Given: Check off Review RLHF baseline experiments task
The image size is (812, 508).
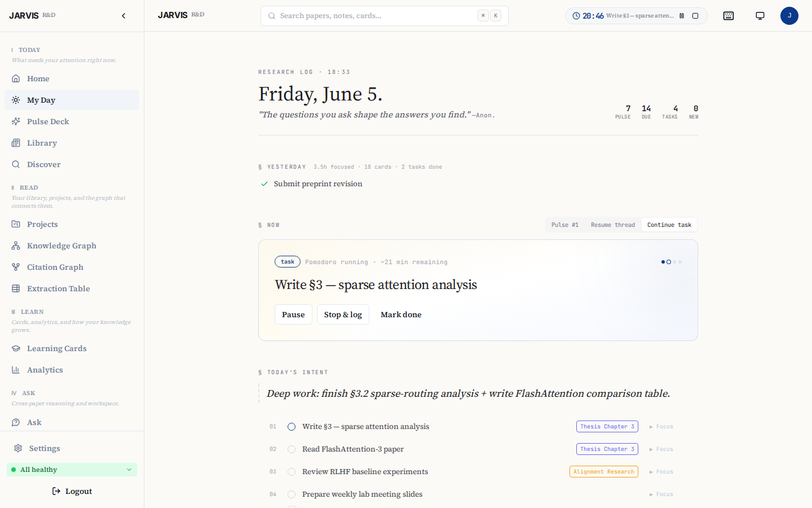Looking at the screenshot, I should click(x=292, y=472).
